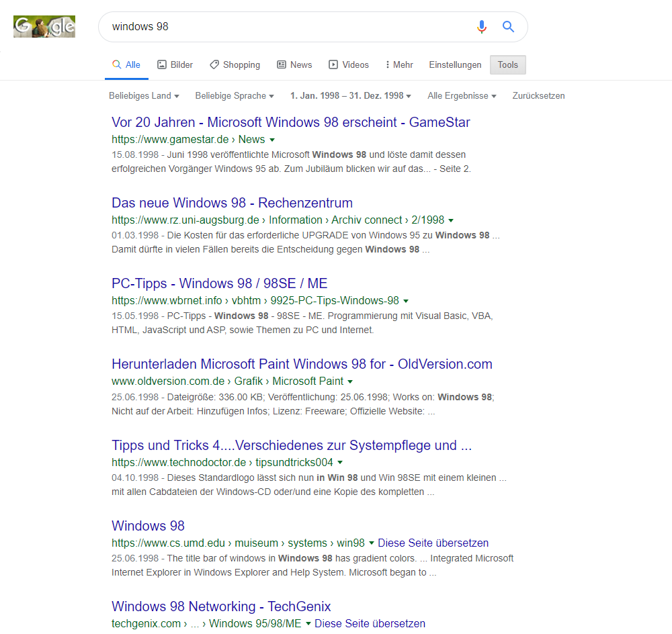Screen dimensions: 672x634
Task: Click the snippet dated 15.08.1998
Action: (291, 161)
